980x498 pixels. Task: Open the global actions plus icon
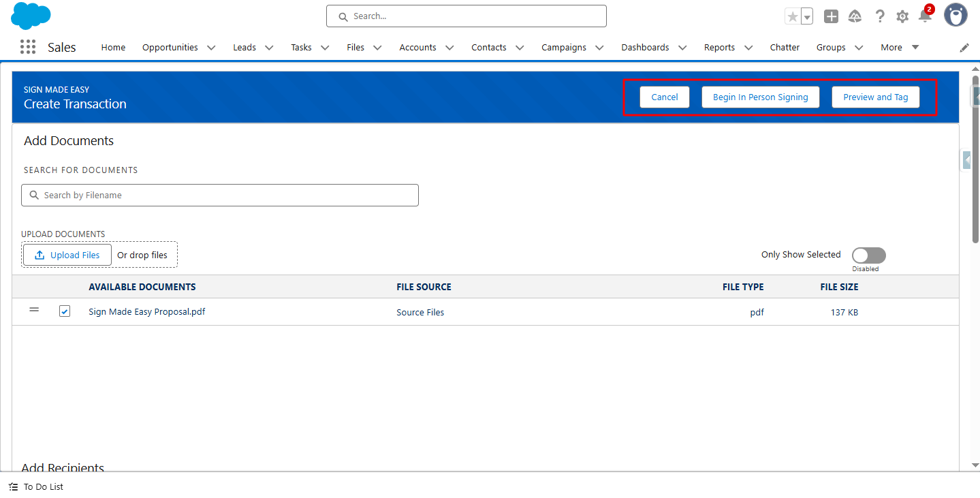pyautogui.click(x=831, y=16)
